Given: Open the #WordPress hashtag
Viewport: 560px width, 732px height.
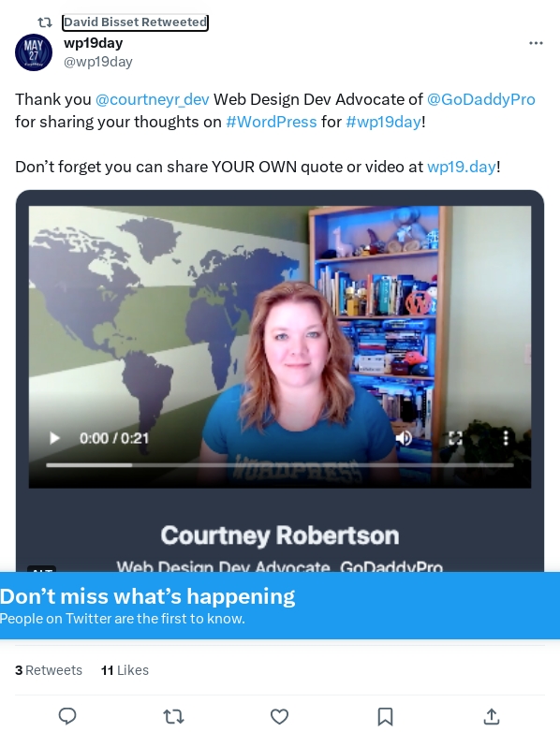Looking at the screenshot, I should pyautogui.click(x=272, y=122).
